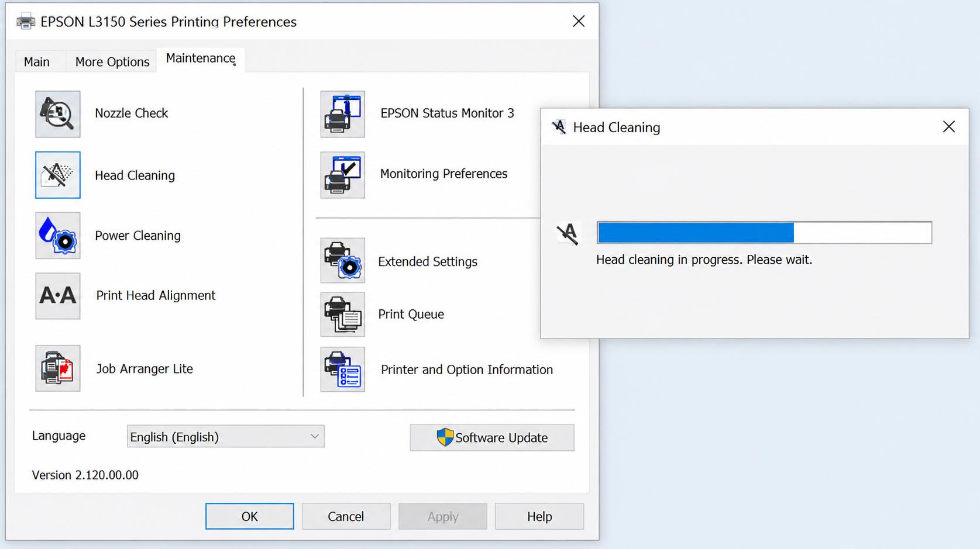Launch Power Cleaning icon
The width and height of the screenshot is (980, 549).
pos(57,236)
